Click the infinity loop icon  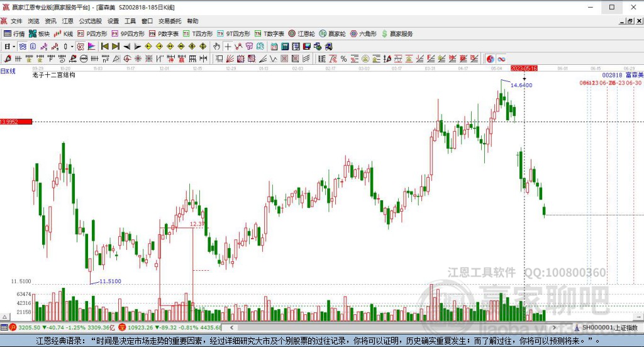[501, 59]
